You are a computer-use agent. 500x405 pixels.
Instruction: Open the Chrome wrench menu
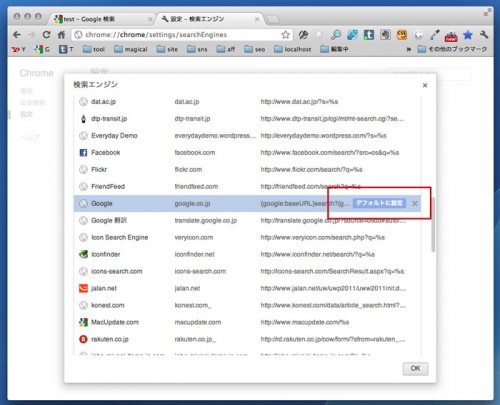click(484, 35)
